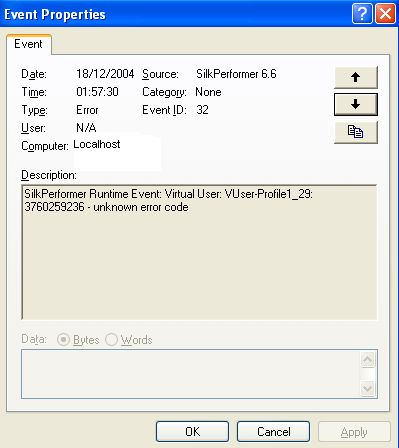Confirm with the OK button

click(192, 432)
